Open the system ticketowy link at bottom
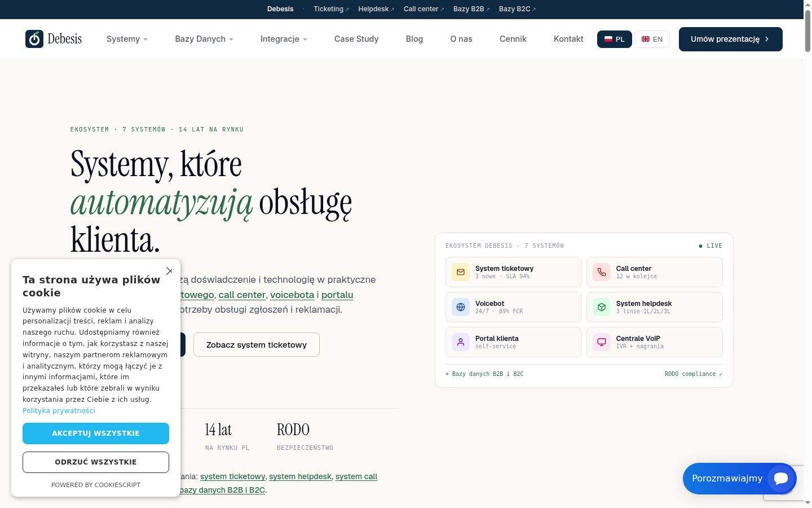The height and width of the screenshot is (508, 812). tap(232, 476)
